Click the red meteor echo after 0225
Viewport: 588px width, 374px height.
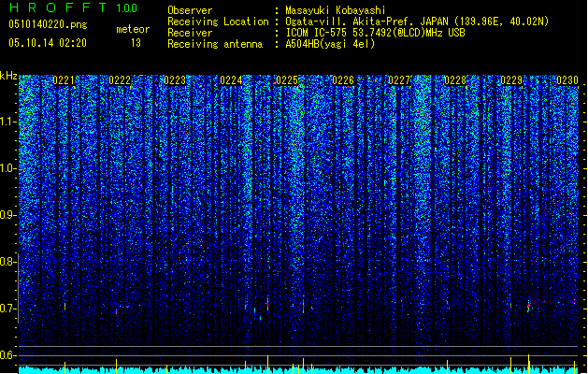(x=304, y=306)
